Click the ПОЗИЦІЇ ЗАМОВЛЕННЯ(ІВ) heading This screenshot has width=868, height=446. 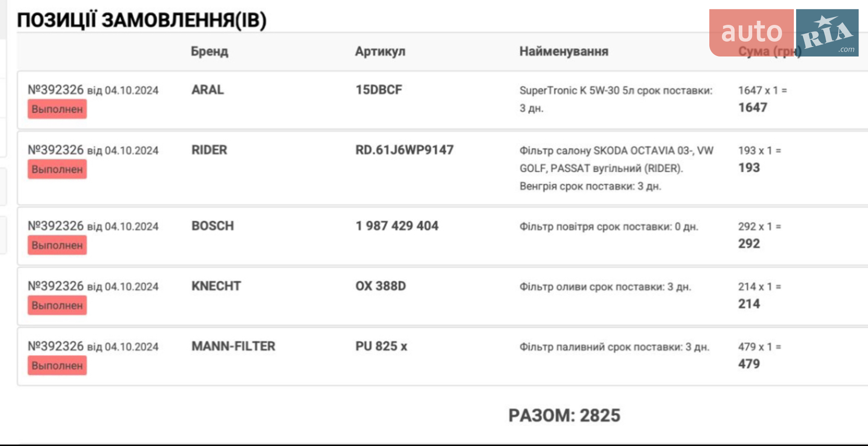pos(142,20)
